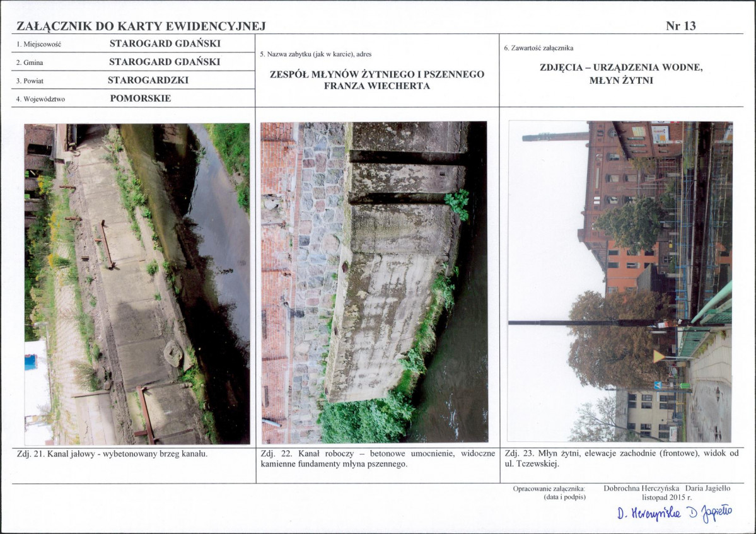Click the canal bank photo Zdj. 21

pyautogui.click(x=137, y=284)
